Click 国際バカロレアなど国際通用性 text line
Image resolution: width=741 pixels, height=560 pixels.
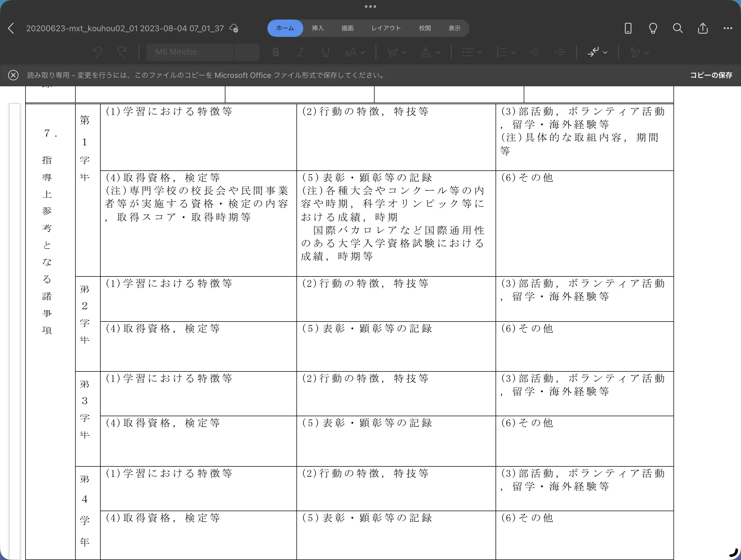(399, 230)
